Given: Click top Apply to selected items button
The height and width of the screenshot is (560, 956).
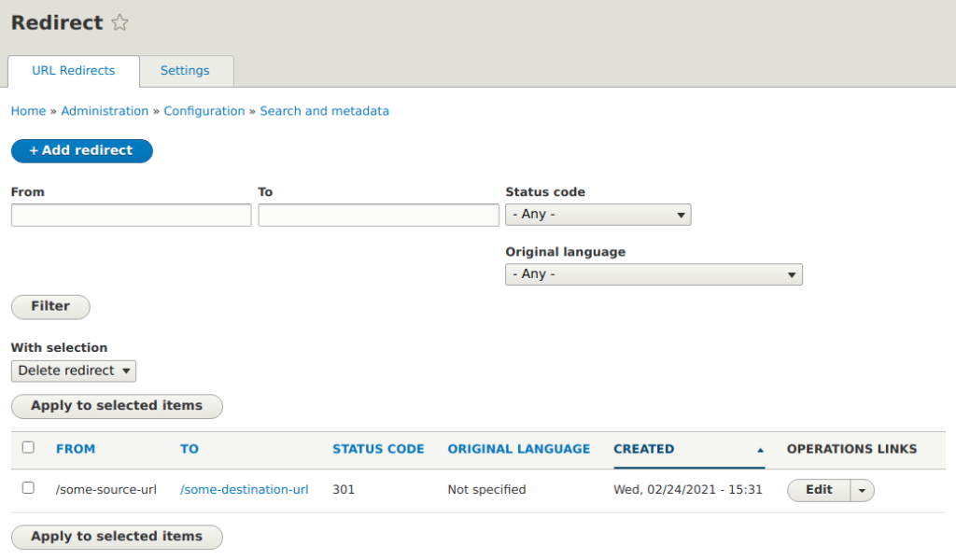Looking at the screenshot, I should click(117, 406).
